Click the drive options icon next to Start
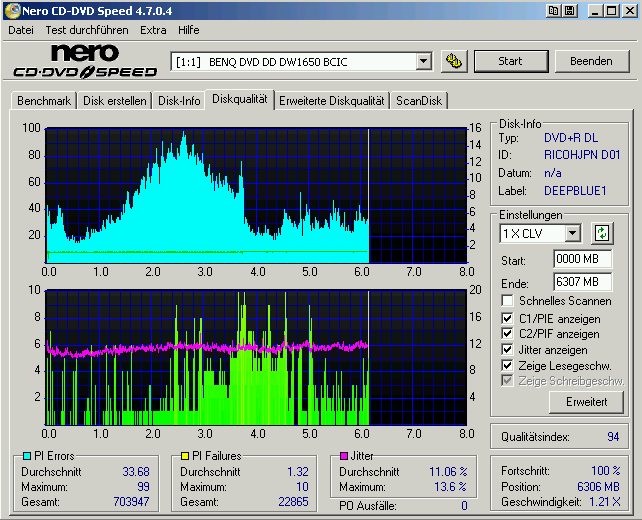Viewport: 642px width, 520px height. click(x=454, y=61)
